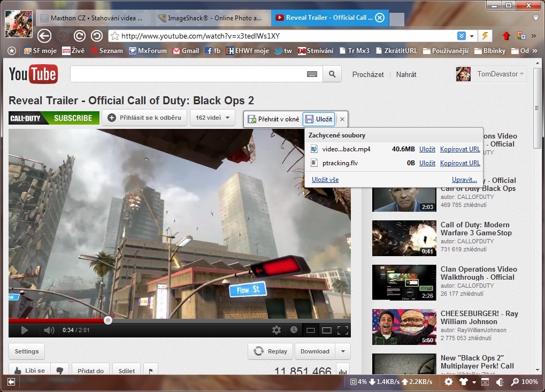Open video statistics bar chart icon

click(343, 371)
